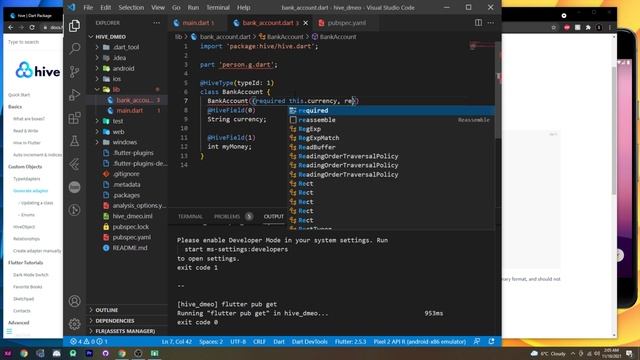
Task: Click Ln 7, Col 42 cursor position
Action: pos(176,342)
